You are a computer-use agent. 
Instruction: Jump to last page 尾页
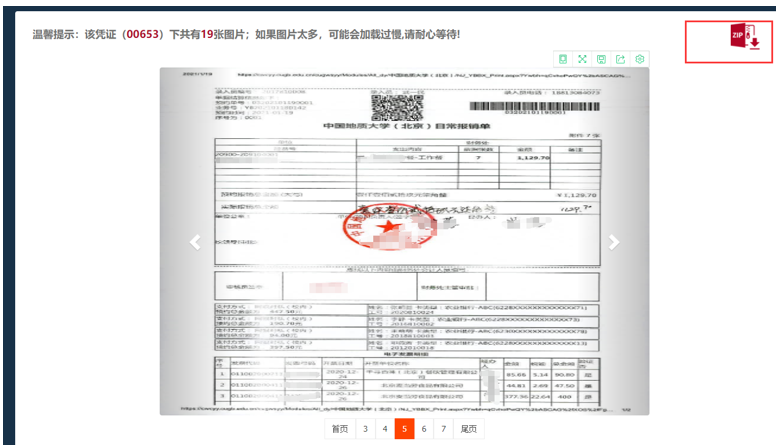[469, 429]
